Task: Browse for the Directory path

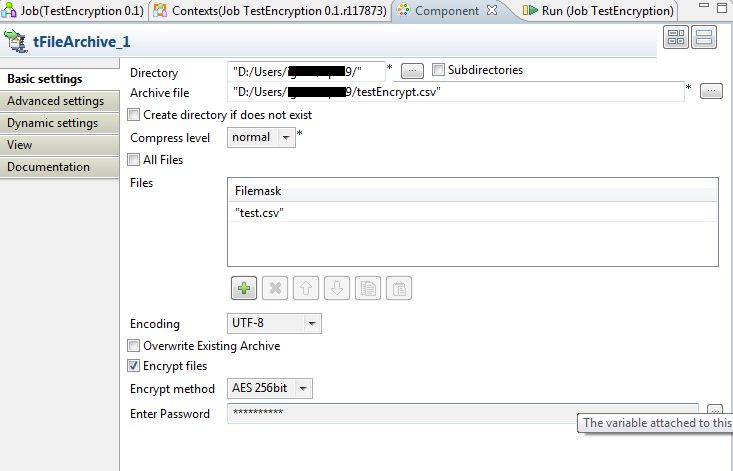Action: pyautogui.click(x=412, y=71)
